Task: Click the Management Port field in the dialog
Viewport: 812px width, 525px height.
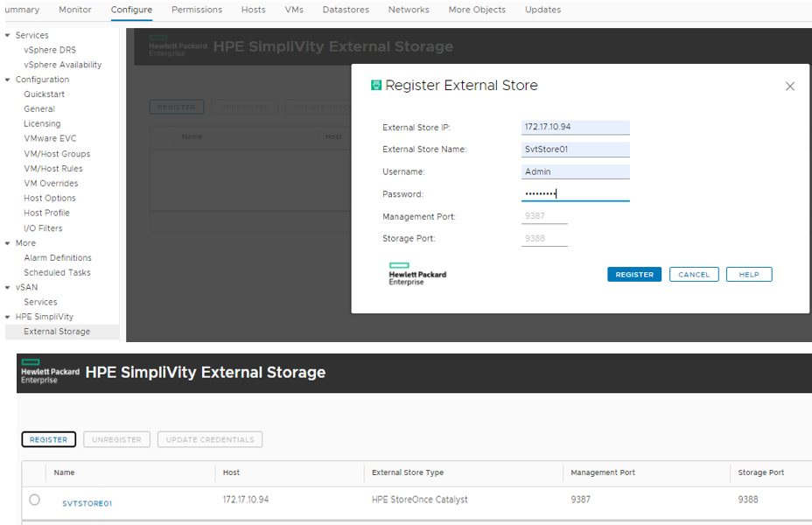Action: coord(544,216)
